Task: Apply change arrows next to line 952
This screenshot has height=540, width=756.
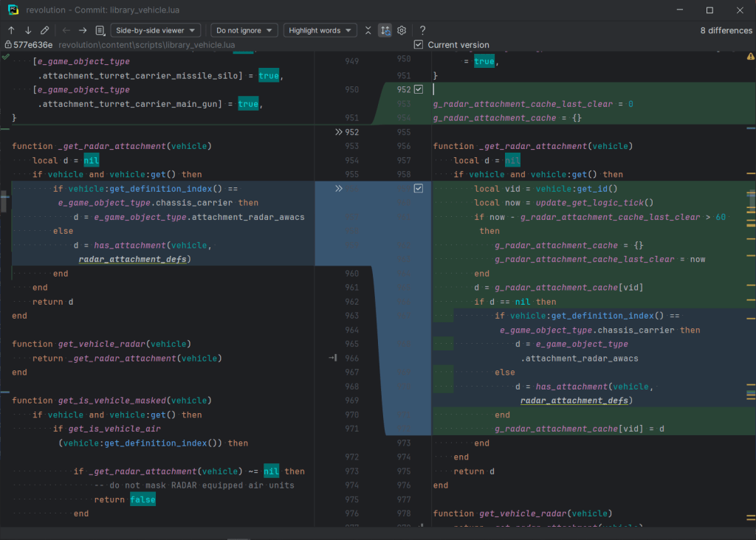Action: 339,132
